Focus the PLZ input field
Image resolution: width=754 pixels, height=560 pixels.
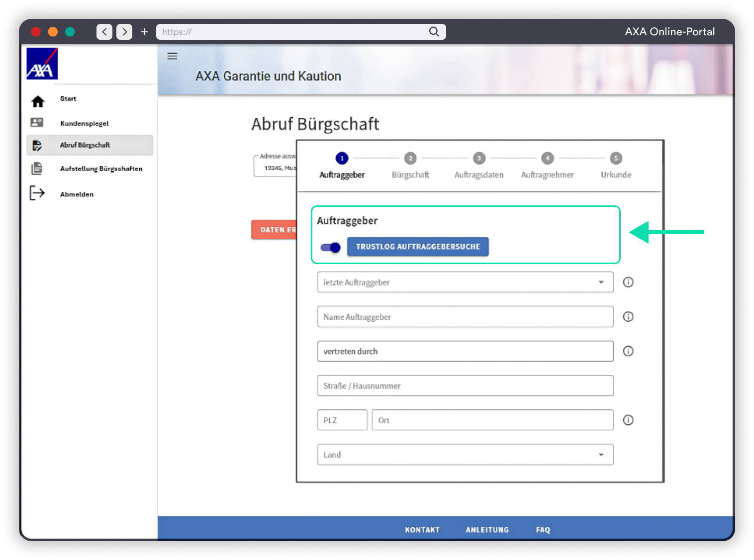click(x=342, y=420)
